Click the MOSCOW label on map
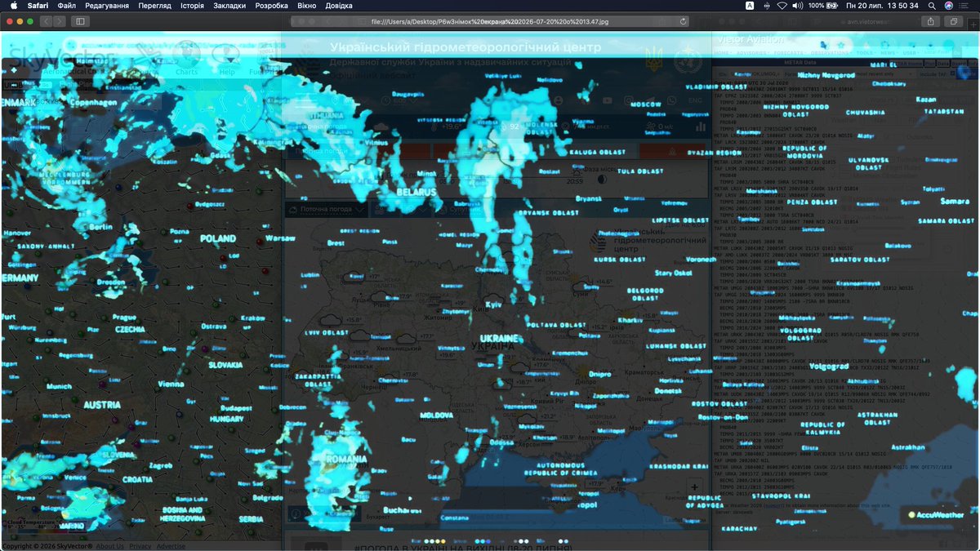Viewport: 980px width, 551px height. click(646, 104)
